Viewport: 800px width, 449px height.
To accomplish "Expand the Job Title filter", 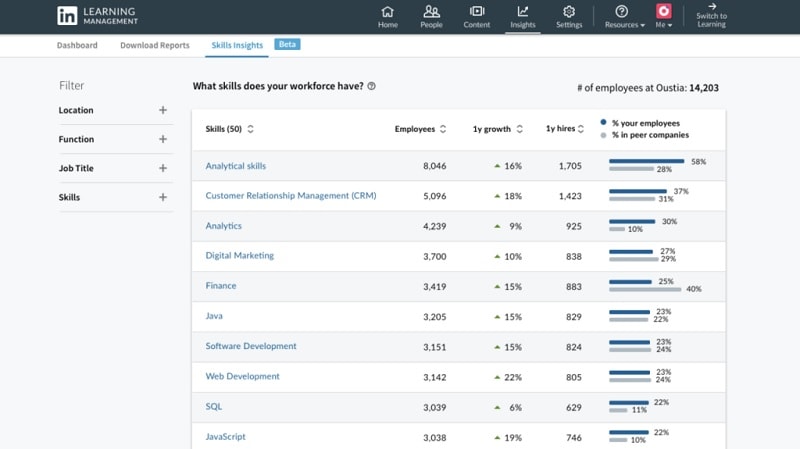I will tap(163, 168).
